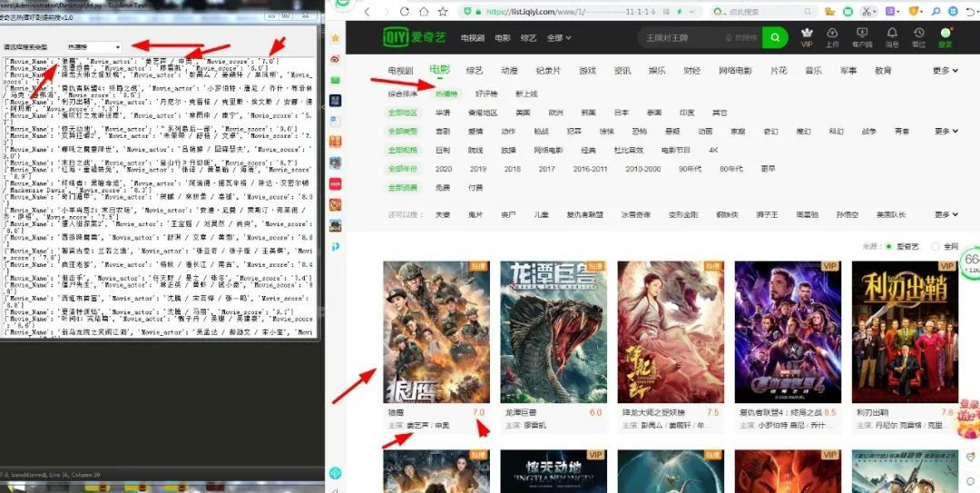Click the blue magnifier icon in browser toolbar
The height and width of the screenshot is (493, 980).
(x=936, y=11)
